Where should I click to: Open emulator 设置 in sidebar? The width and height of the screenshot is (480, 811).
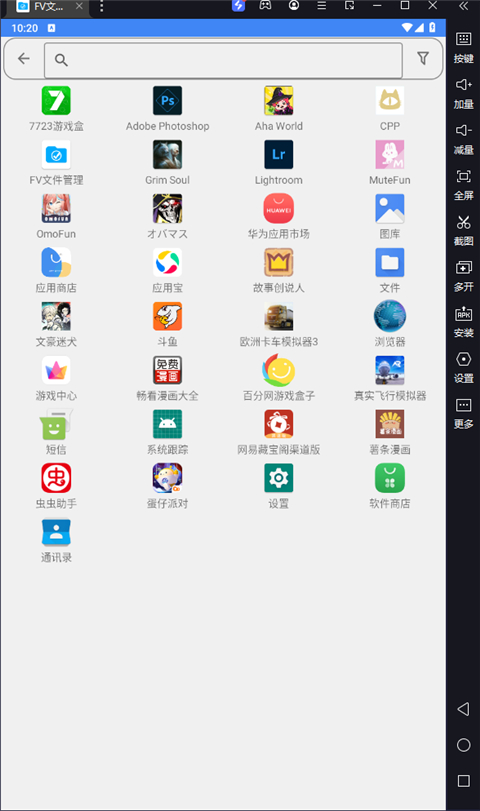coord(463,367)
